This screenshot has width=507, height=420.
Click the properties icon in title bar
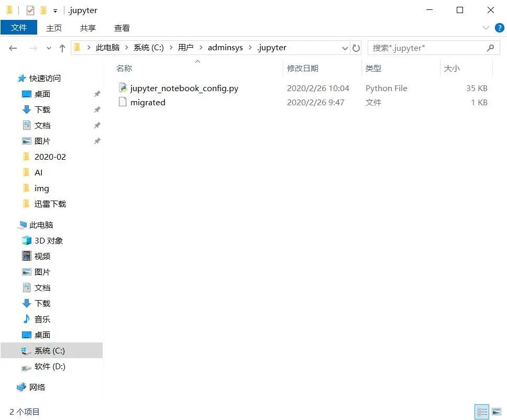coord(30,10)
